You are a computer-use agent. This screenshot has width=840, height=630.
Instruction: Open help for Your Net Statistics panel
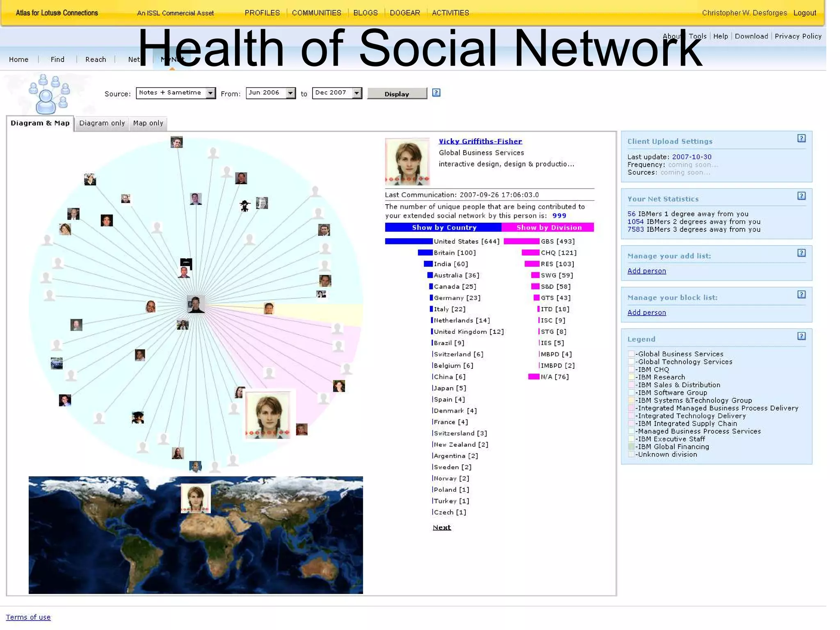(801, 196)
